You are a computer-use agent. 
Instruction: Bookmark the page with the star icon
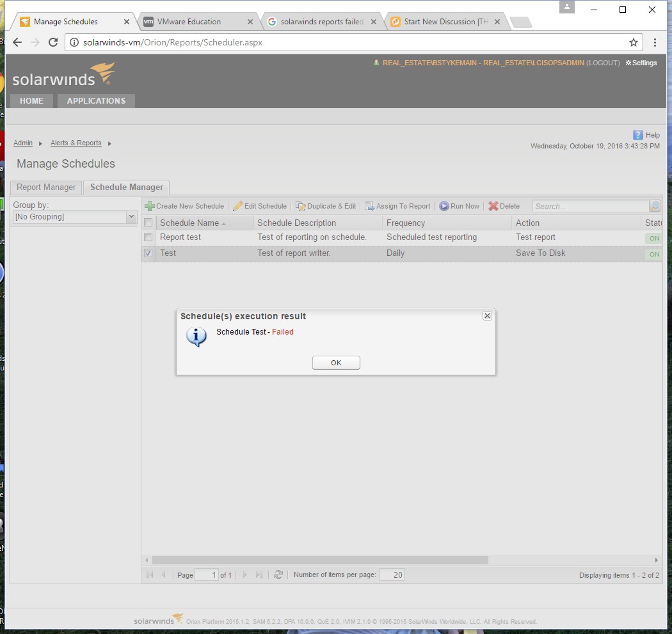coord(634,42)
